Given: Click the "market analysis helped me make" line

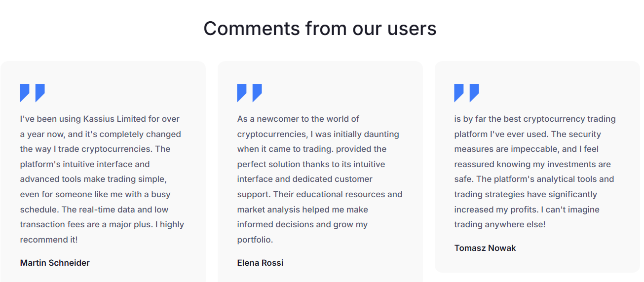Looking at the screenshot, I should [303, 210].
